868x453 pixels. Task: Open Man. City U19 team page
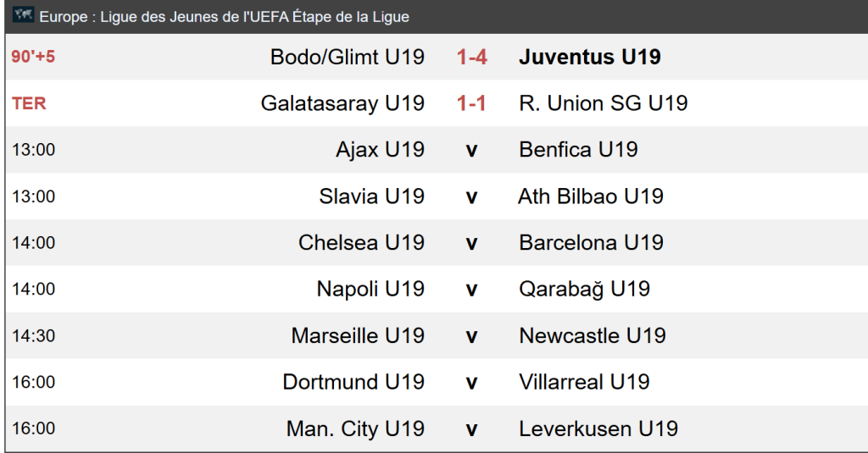[355, 429]
